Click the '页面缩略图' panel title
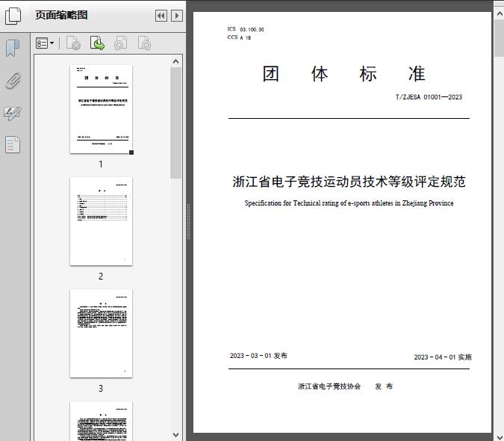This screenshot has width=504, height=441. (61, 15)
